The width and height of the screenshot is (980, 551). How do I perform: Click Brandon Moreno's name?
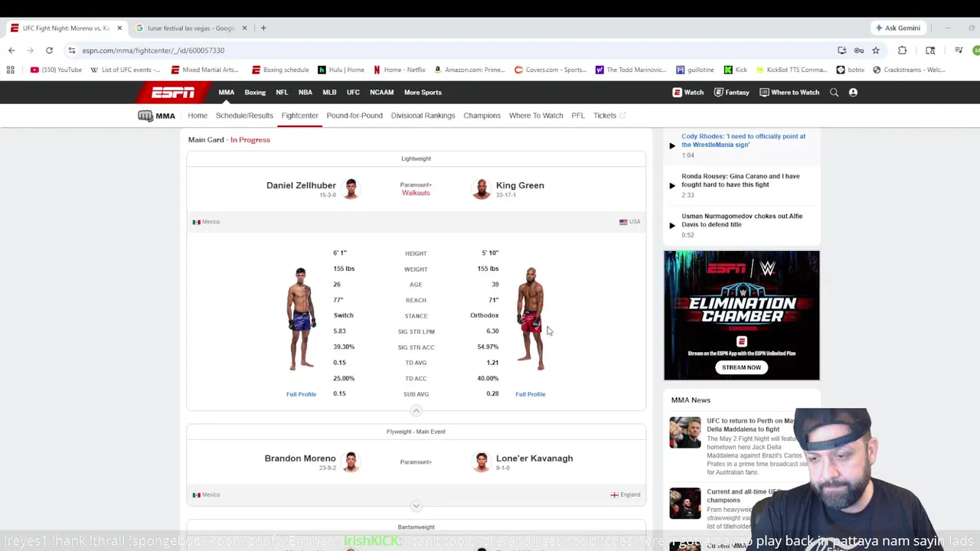pos(300,458)
